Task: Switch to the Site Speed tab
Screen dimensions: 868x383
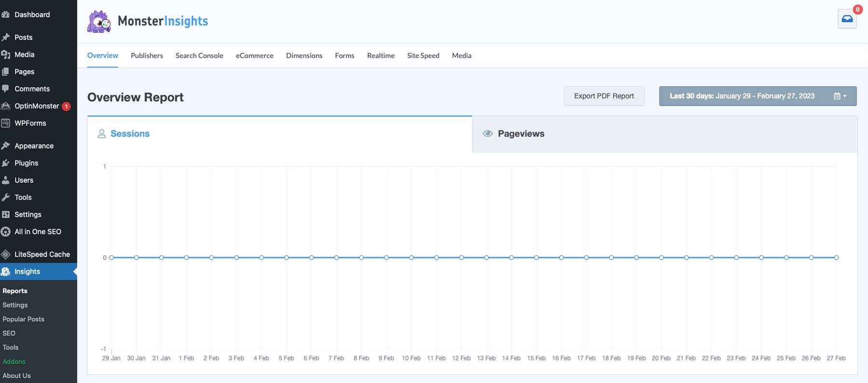Action: pos(423,55)
